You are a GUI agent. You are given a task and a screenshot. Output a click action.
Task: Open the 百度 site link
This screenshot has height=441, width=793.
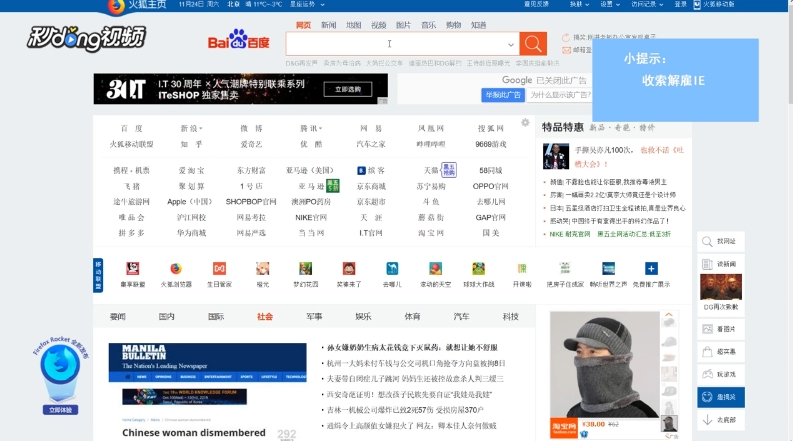click(131, 128)
